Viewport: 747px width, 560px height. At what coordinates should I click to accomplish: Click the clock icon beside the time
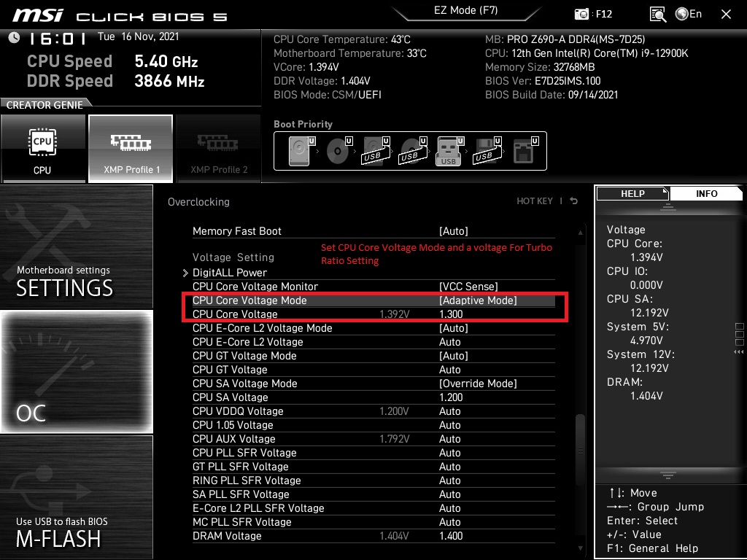(x=15, y=38)
